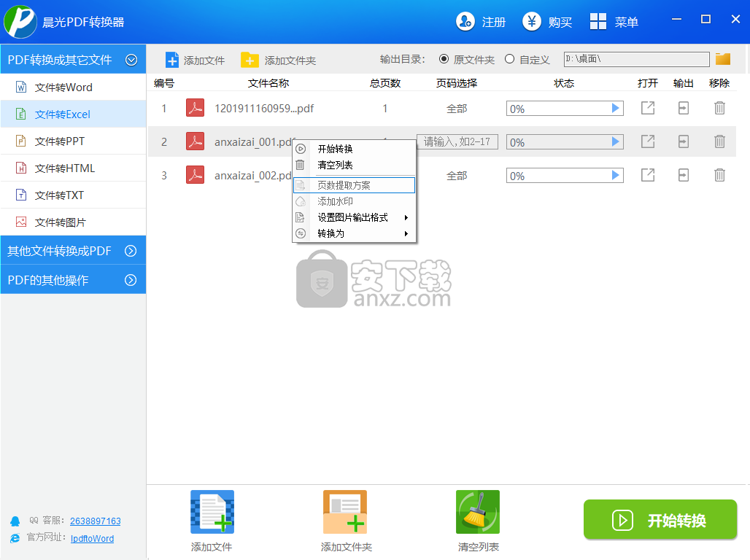Click the 编号 column header
750x560 pixels.
point(164,82)
